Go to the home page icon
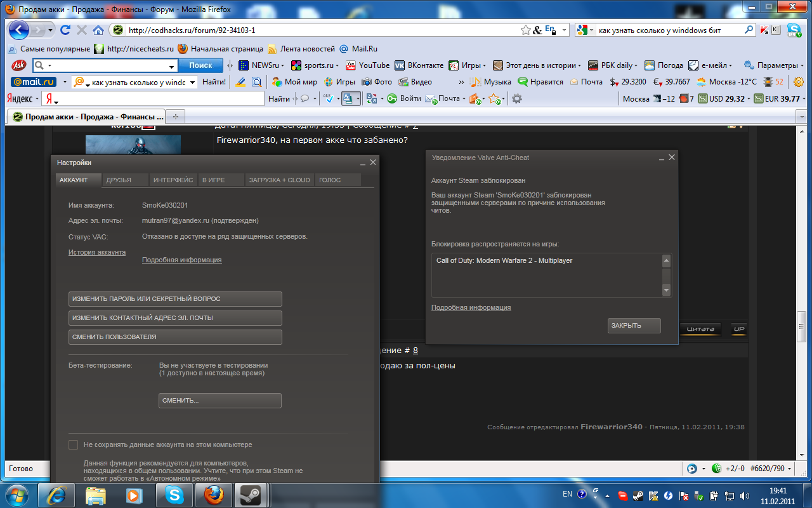The image size is (812, 508). pyautogui.click(x=98, y=30)
